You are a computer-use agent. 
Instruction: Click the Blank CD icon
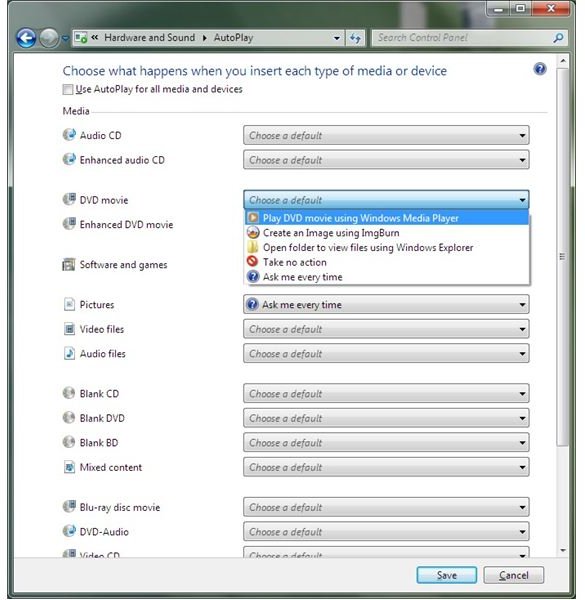69,393
